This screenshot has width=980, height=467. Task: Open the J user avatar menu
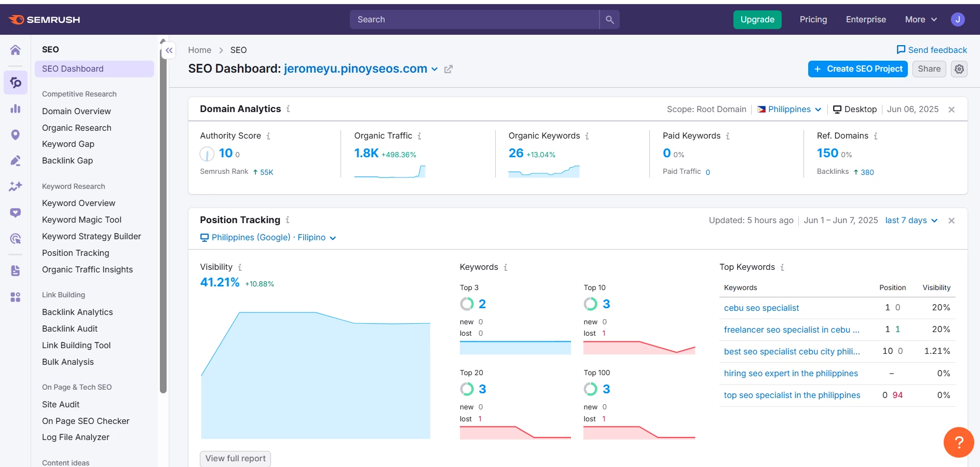(x=958, y=20)
